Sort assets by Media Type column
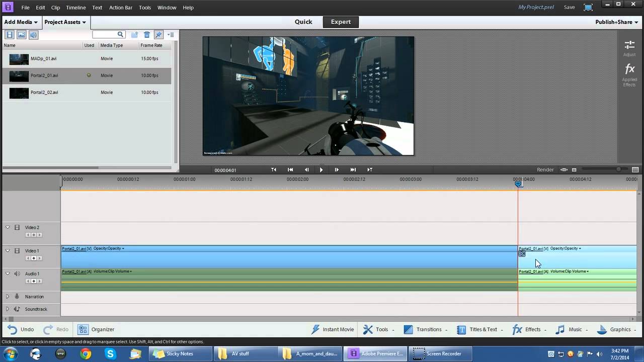 tap(112, 45)
